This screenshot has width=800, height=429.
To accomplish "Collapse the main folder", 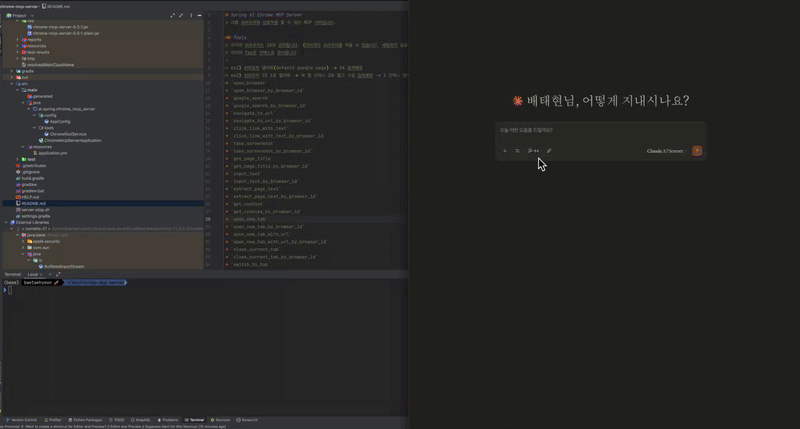I will pos(17,90).
